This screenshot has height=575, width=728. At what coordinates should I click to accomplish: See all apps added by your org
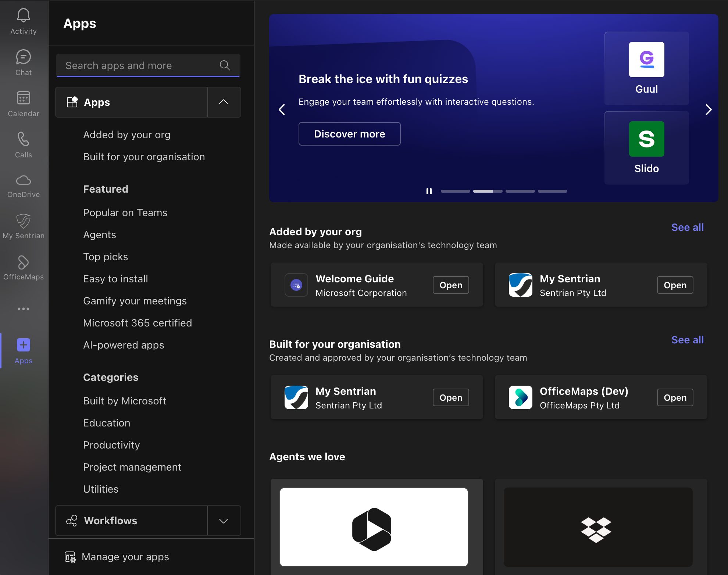[x=688, y=228]
